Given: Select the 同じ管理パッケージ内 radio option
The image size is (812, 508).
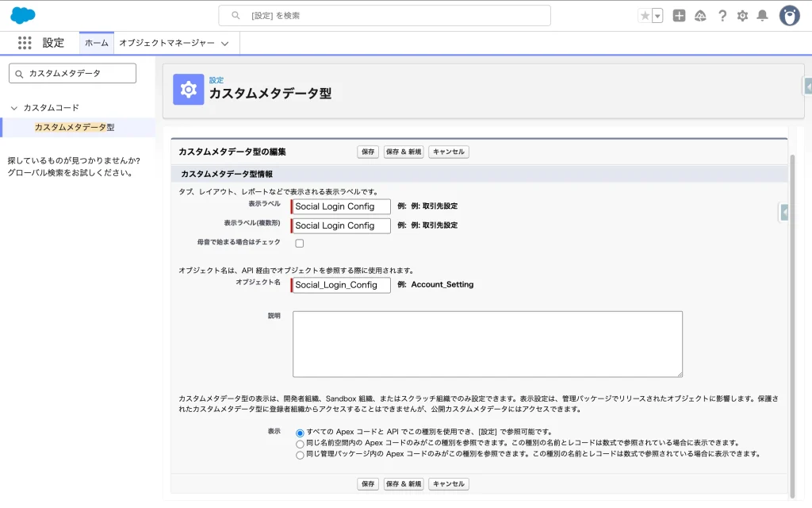Looking at the screenshot, I should [x=300, y=455].
